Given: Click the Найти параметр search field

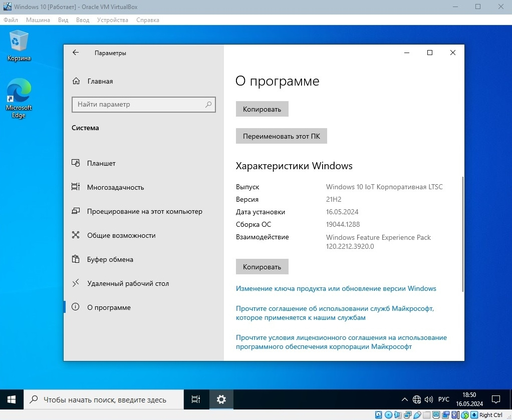Looking at the screenshot, I should coord(144,105).
